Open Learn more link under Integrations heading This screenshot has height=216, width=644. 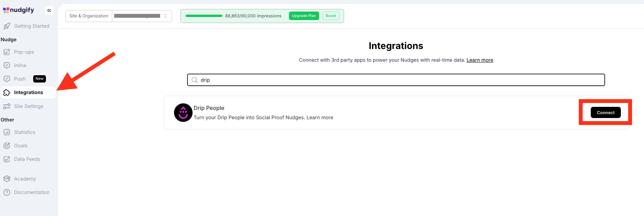tap(480, 60)
